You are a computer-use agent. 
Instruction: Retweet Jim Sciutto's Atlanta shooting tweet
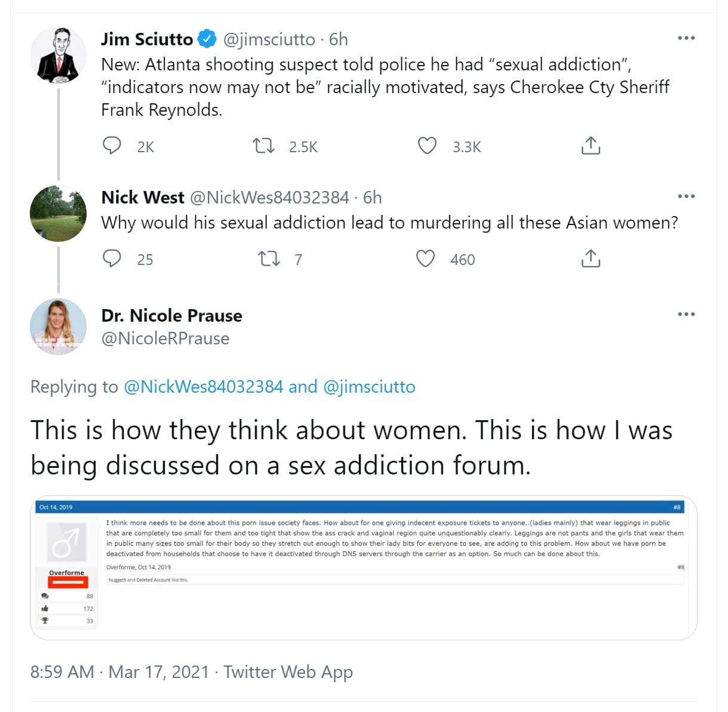click(263, 146)
